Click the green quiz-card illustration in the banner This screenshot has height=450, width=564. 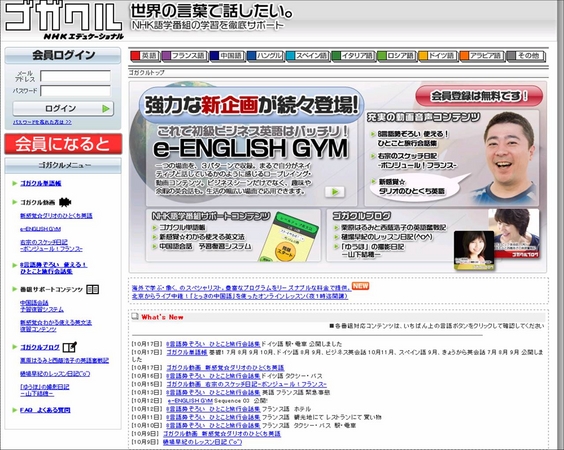click(x=290, y=237)
